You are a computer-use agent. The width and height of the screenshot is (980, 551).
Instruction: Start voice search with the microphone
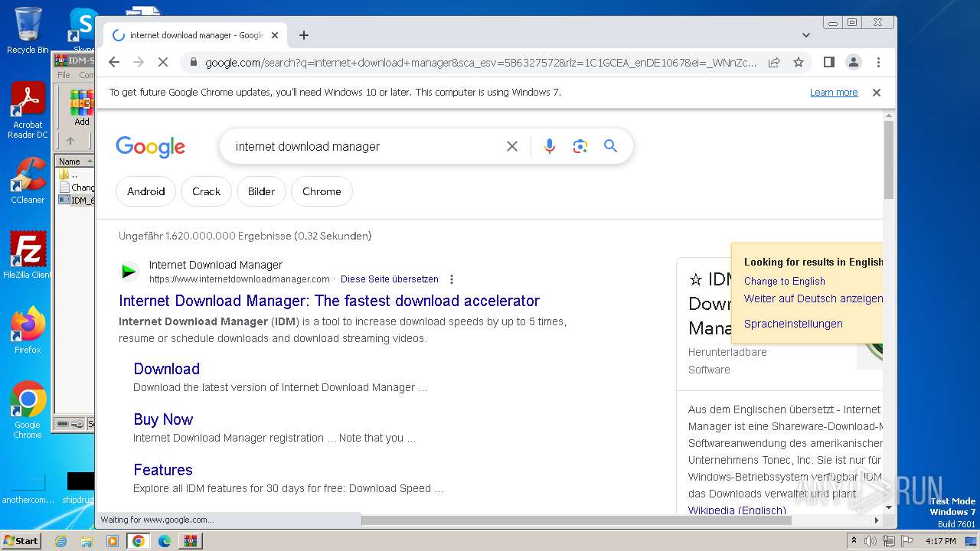(549, 146)
